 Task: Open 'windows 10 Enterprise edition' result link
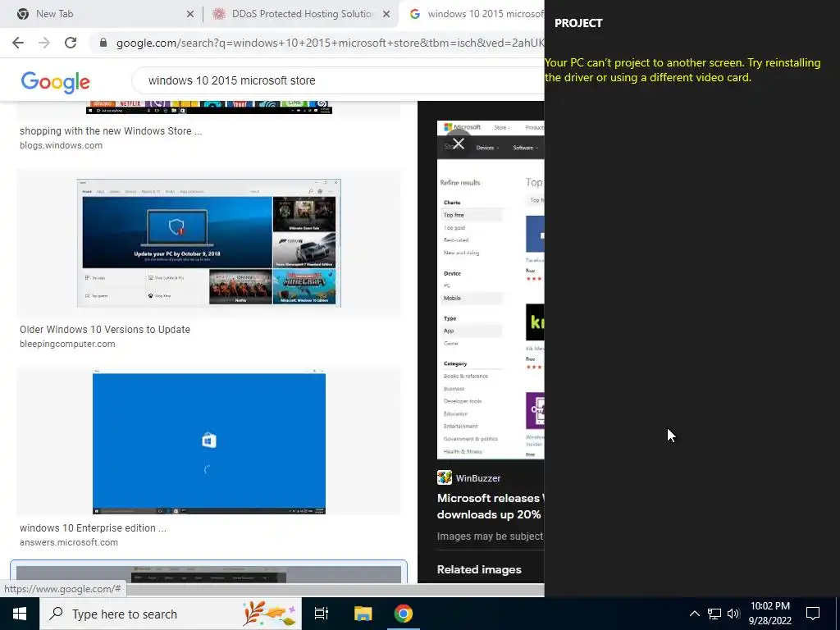coord(94,528)
